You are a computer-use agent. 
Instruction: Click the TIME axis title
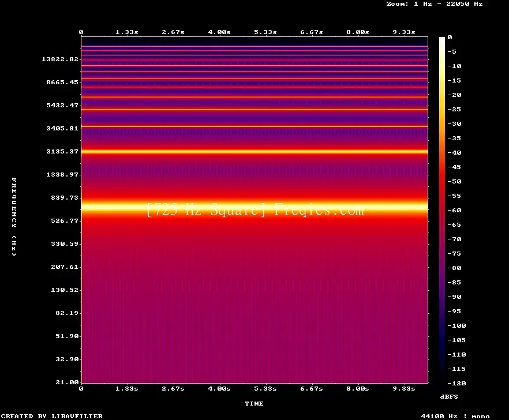pyautogui.click(x=254, y=403)
